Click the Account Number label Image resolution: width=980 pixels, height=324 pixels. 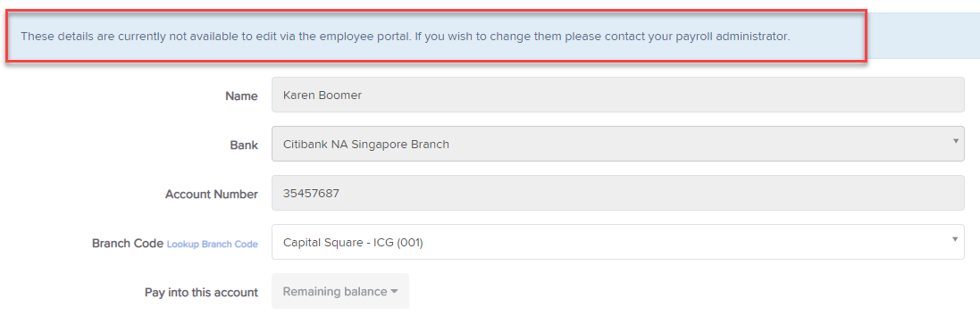pyautogui.click(x=211, y=195)
